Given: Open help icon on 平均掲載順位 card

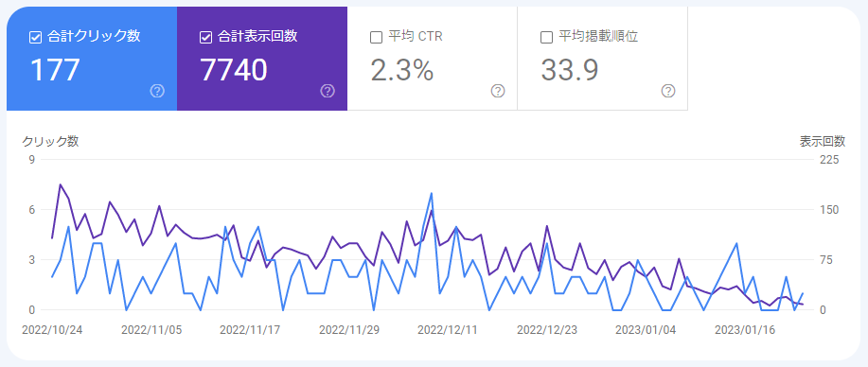Looking at the screenshot, I should (668, 91).
